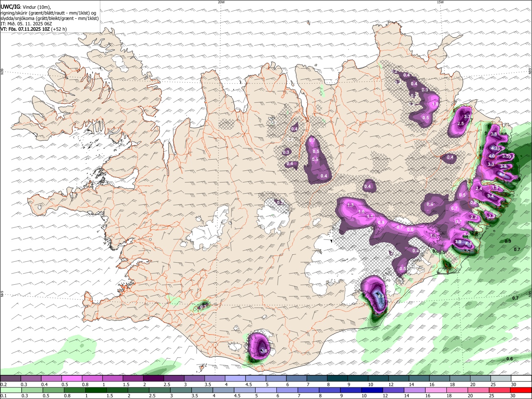532x399 pixels.
Task: Click the '2.4' precipitation value on the map
Action: (479, 189)
